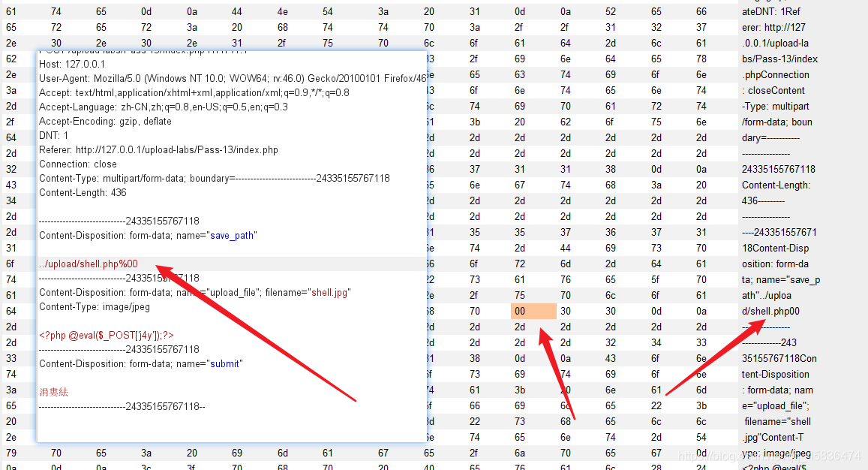Select ASCII text '.phpConnection'
868x470 pixels.
point(776,74)
